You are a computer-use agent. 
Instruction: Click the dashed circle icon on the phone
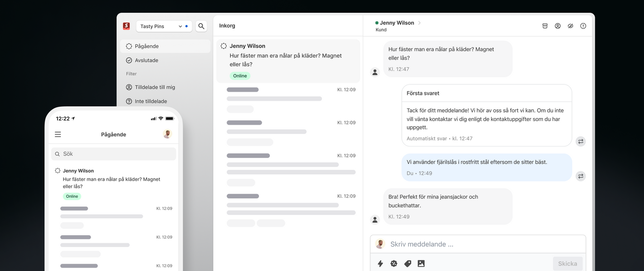click(58, 171)
